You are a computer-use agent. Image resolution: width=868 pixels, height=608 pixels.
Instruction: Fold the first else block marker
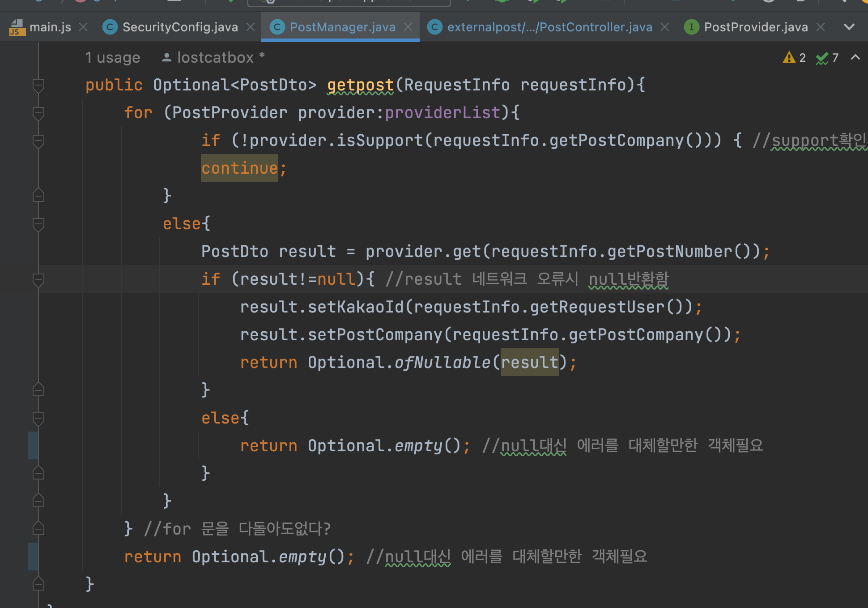pos(38,224)
